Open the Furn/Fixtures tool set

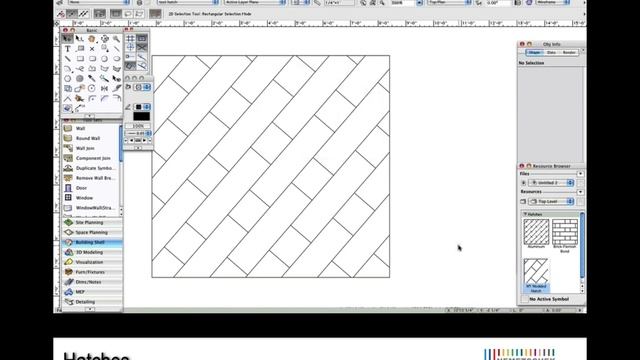click(x=92, y=272)
